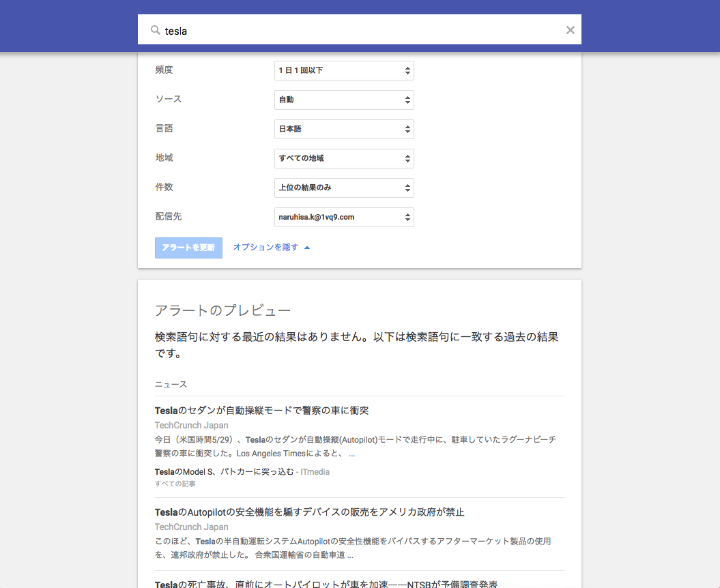
Task: Open the ソース source dropdown
Action: click(344, 100)
